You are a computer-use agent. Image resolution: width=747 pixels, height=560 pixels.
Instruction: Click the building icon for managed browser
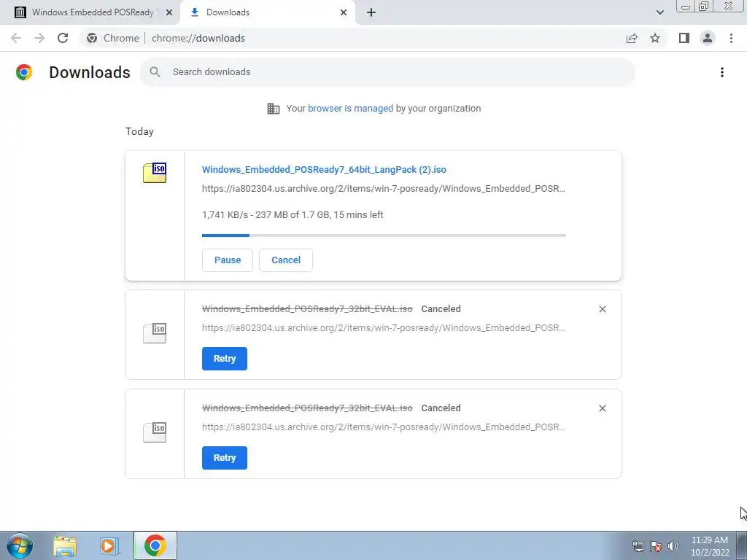coord(274,109)
